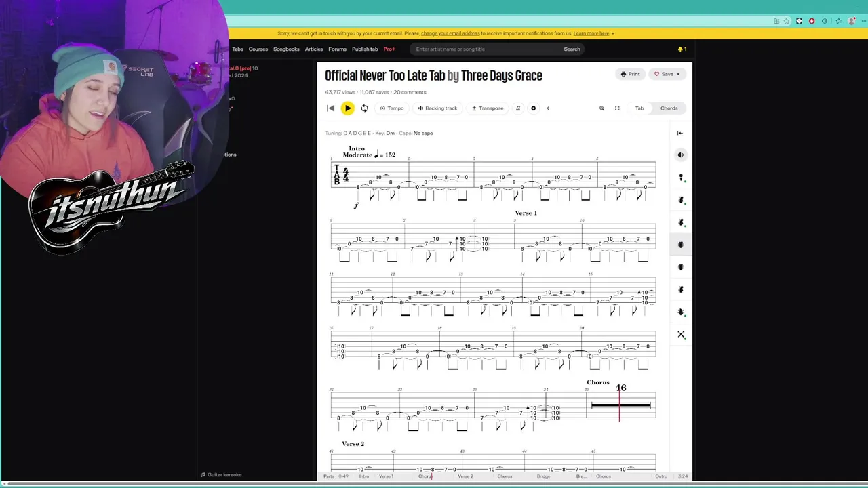Click the zoom magnifier icon
868x488 pixels.
(x=601, y=108)
